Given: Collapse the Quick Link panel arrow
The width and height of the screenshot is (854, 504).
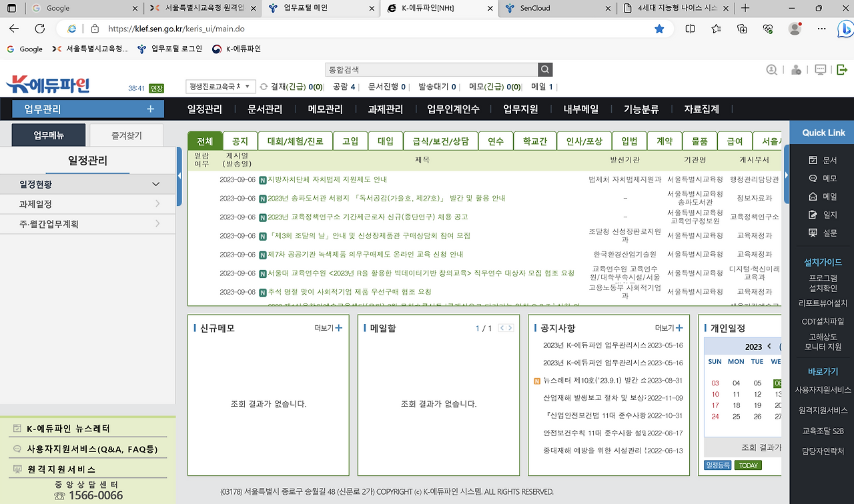Looking at the screenshot, I should (x=787, y=175).
